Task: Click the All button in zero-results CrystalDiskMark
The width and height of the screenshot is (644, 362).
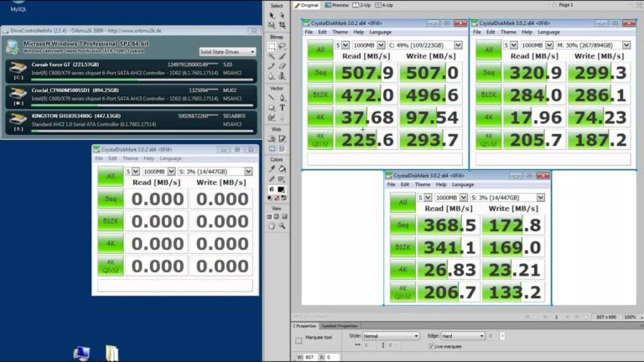Action: (111, 176)
